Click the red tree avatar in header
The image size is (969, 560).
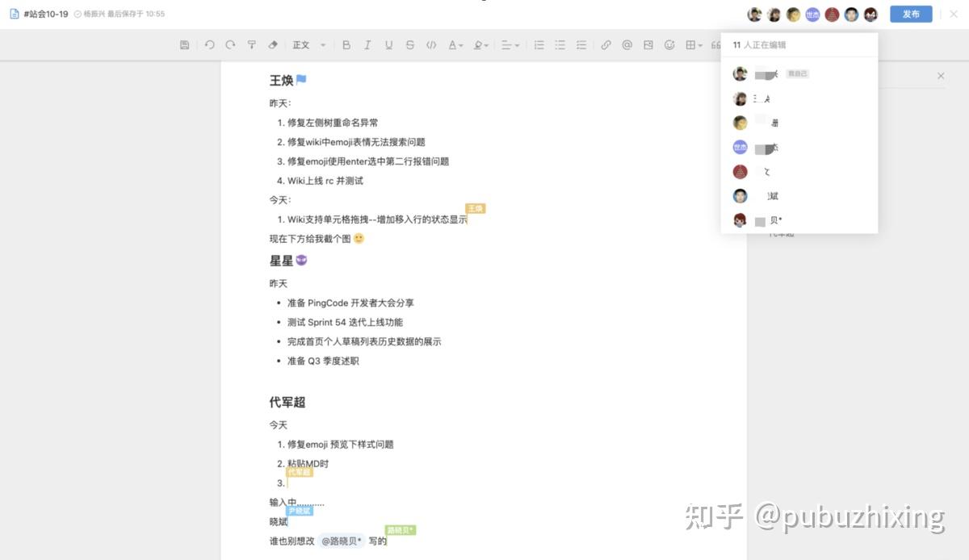click(832, 15)
